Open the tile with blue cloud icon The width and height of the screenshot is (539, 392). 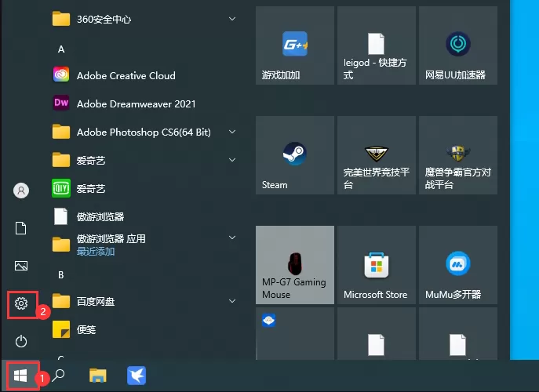coord(295,334)
